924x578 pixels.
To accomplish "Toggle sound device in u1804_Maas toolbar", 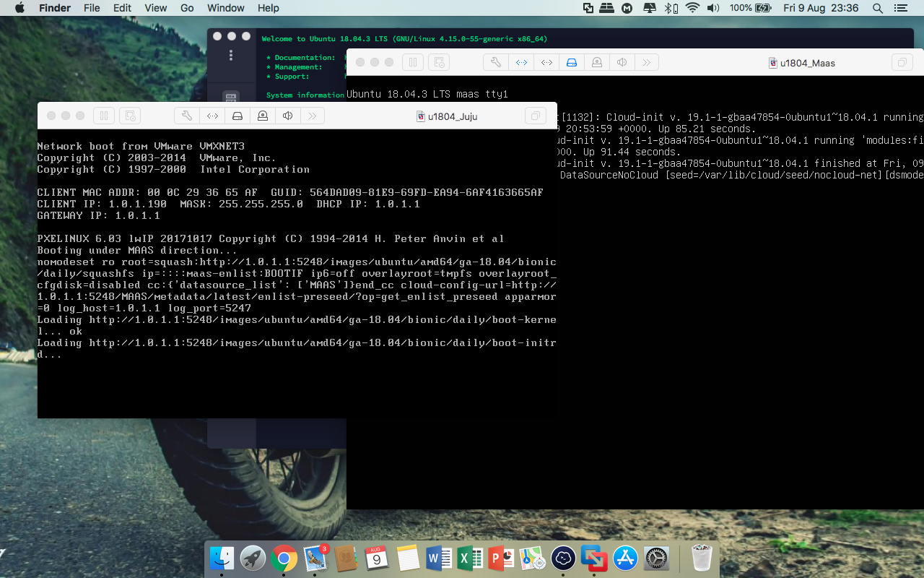I will click(622, 63).
